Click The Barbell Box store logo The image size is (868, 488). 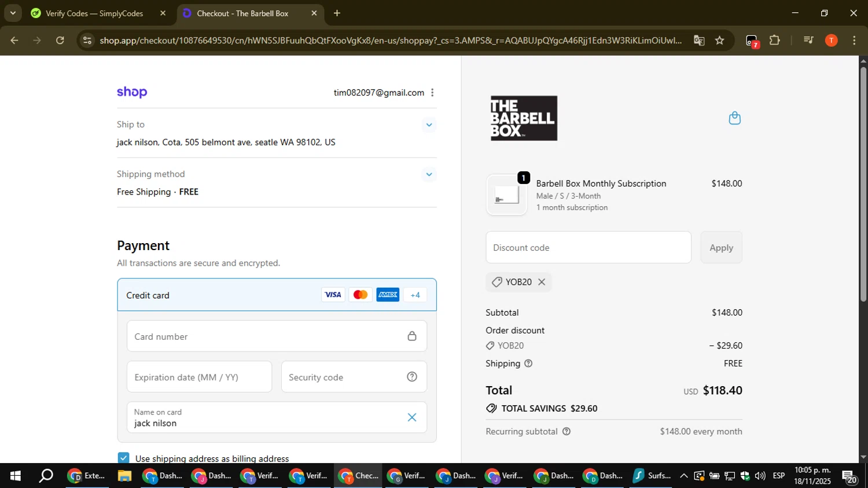pos(524,118)
